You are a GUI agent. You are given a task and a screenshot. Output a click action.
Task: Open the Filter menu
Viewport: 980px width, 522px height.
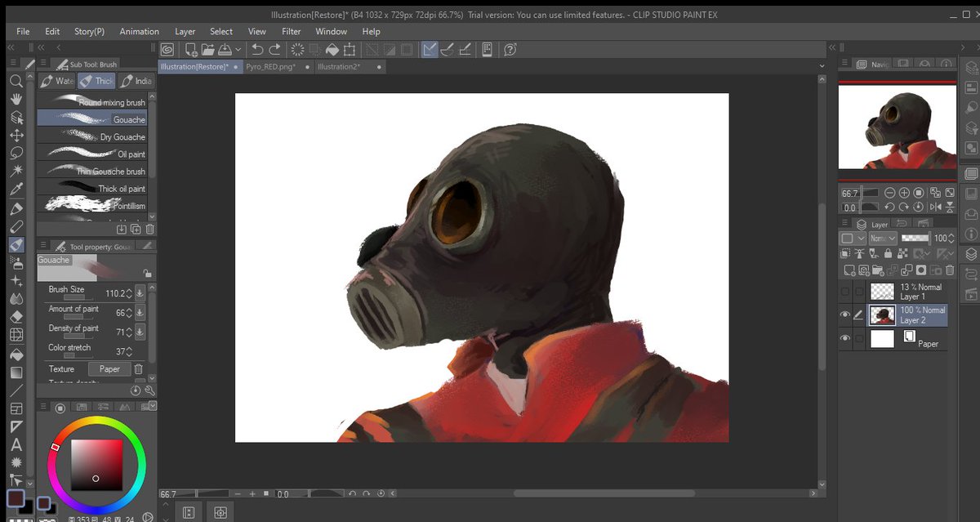(x=292, y=31)
